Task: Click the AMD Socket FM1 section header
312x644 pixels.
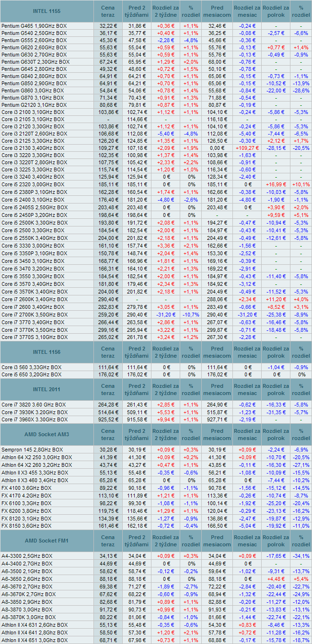Action: [46, 541]
